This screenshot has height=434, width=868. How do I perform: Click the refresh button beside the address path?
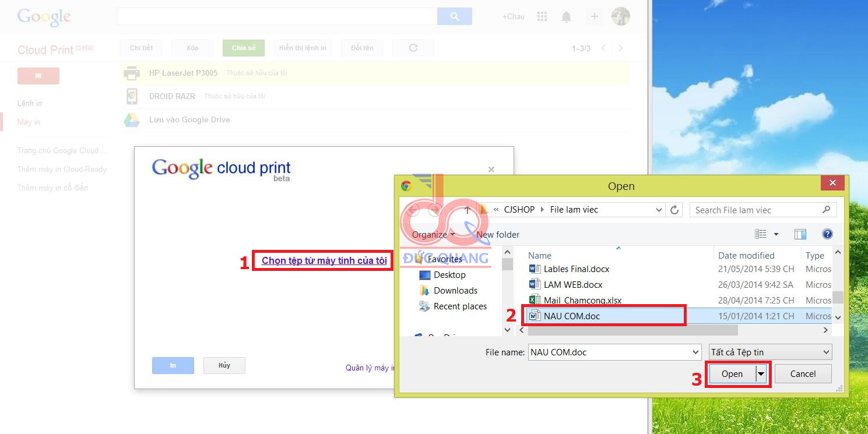pos(674,210)
